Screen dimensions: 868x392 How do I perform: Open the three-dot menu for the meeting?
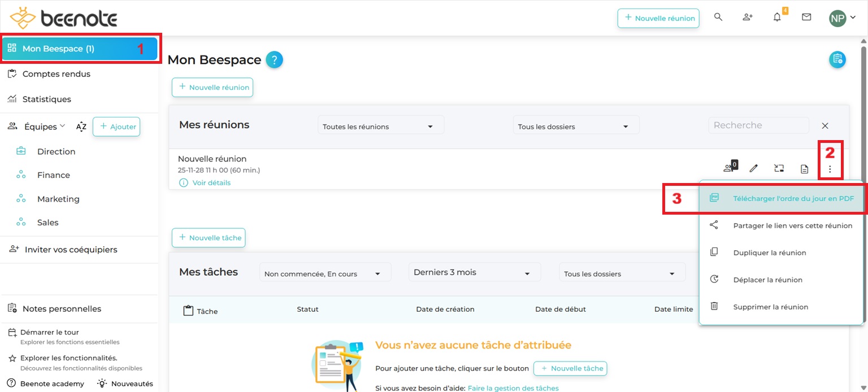tap(830, 168)
